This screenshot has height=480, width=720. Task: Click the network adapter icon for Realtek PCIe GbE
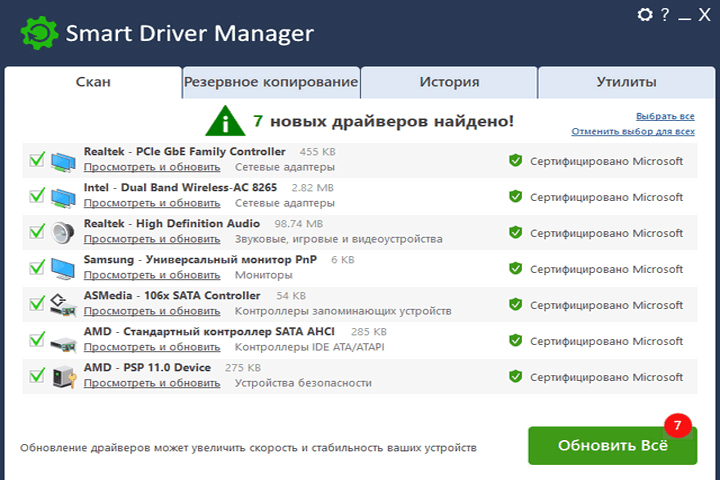point(63,161)
